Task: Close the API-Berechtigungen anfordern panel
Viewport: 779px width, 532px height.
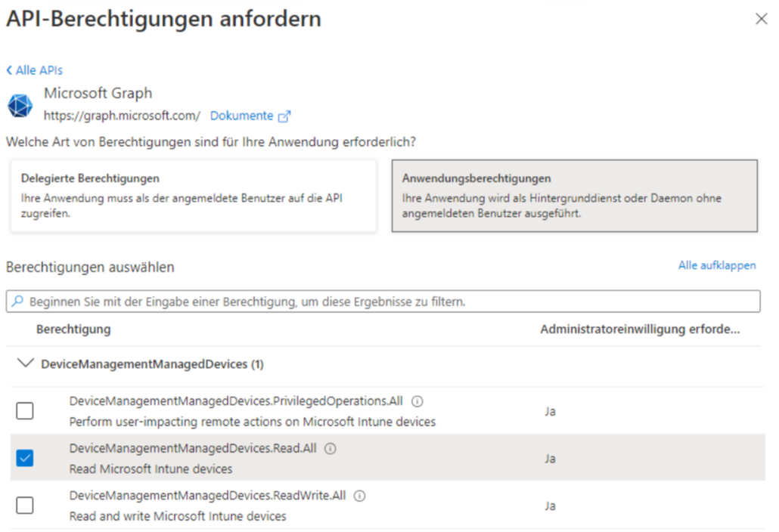Action: click(x=761, y=19)
